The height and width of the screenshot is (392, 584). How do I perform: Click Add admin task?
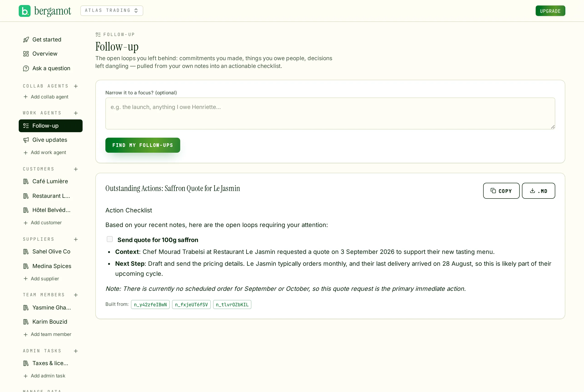point(44,376)
